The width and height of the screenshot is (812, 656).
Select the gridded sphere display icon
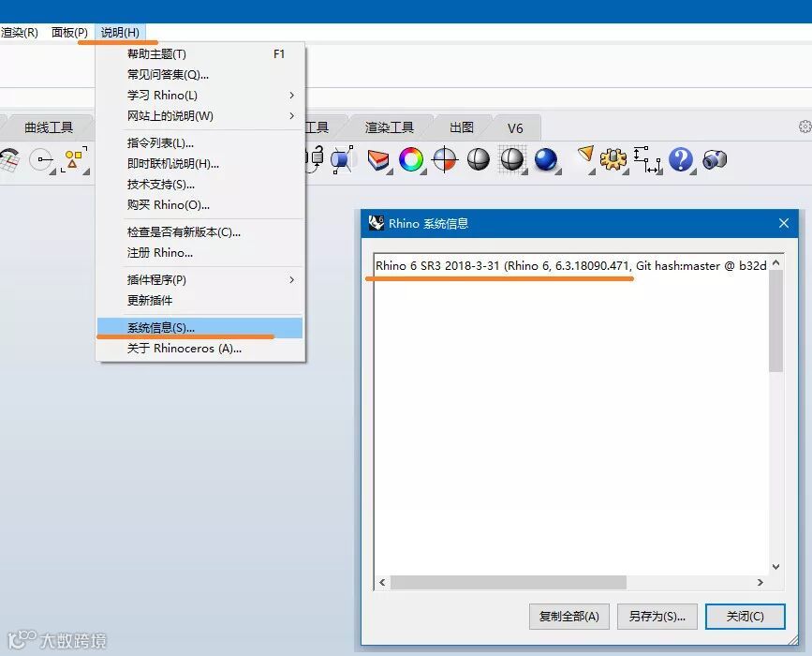coord(512,159)
